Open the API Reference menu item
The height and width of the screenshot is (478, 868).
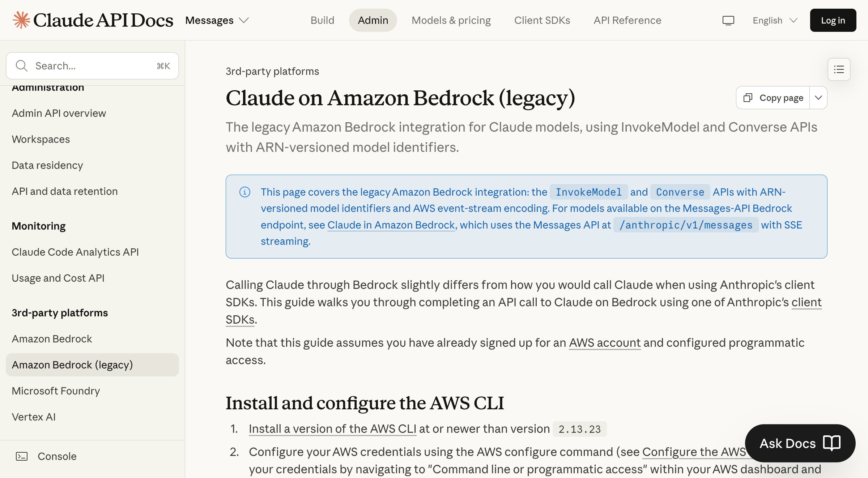coord(627,20)
